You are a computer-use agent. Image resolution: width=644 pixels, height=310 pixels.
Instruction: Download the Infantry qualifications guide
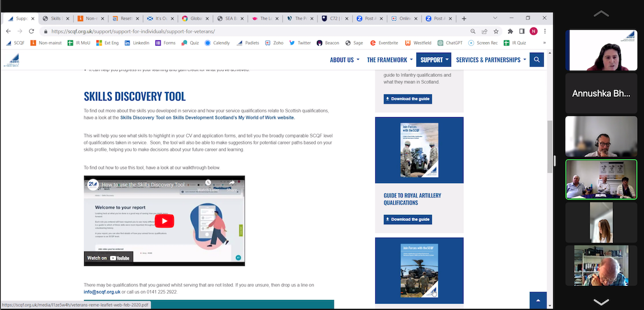pos(408,99)
